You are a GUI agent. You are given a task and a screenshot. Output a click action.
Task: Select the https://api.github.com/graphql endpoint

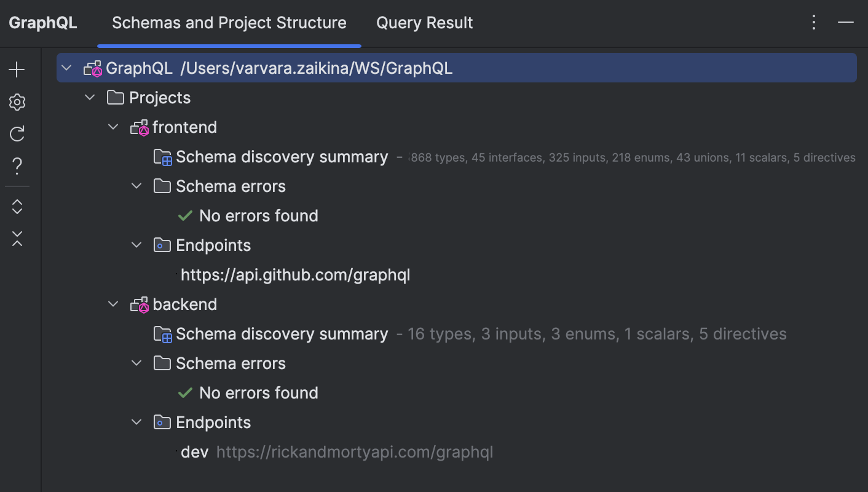coord(296,274)
